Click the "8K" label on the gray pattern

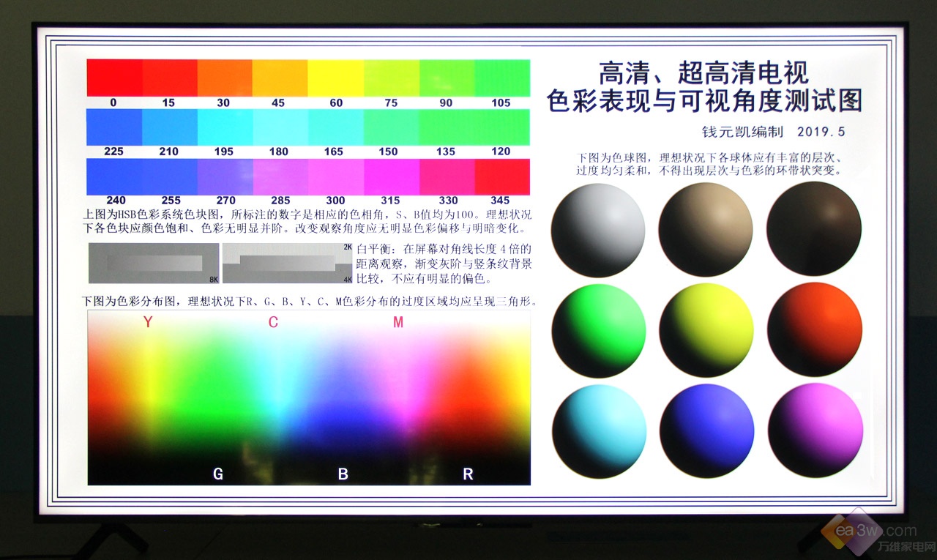coord(214,279)
